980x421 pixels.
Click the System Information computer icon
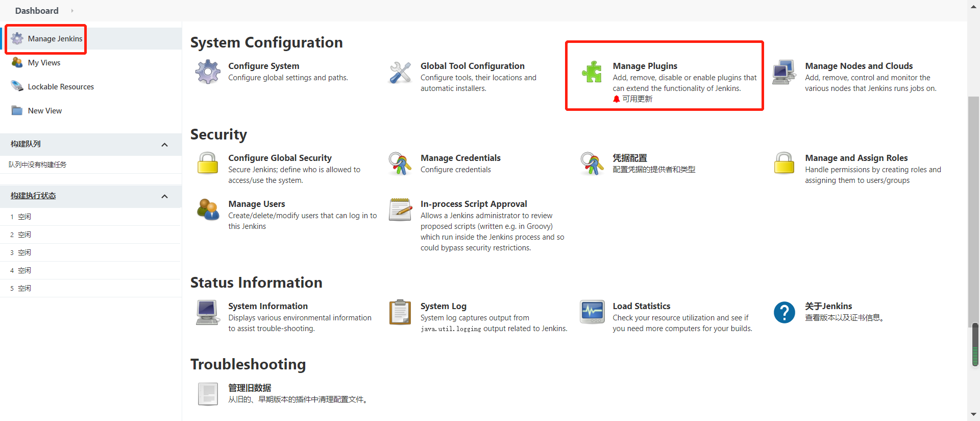click(x=208, y=312)
